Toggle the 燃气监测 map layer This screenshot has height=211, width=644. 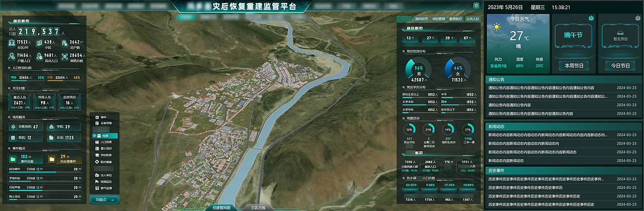tap(103, 188)
